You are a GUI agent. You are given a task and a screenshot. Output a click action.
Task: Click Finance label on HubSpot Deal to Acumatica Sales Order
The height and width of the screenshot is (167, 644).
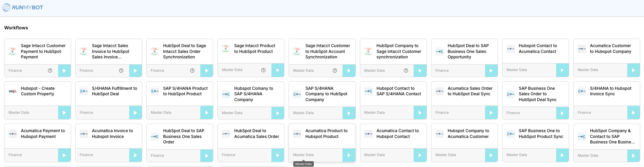(228, 155)
